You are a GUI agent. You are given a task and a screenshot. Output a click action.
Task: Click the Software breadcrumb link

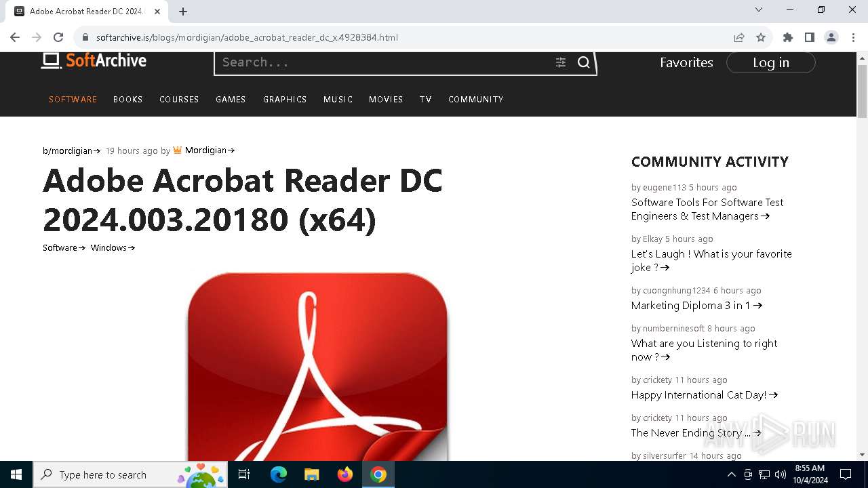point(64,247)
